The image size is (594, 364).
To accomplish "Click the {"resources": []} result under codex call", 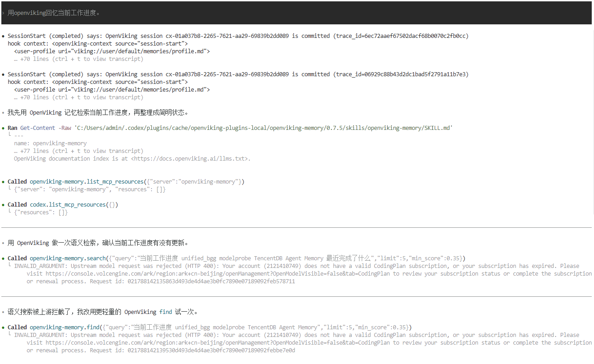I will 41,212.
